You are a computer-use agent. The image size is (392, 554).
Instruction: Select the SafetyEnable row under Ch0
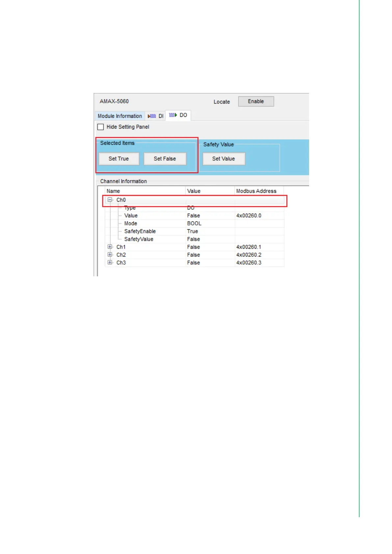coord(140,231)
